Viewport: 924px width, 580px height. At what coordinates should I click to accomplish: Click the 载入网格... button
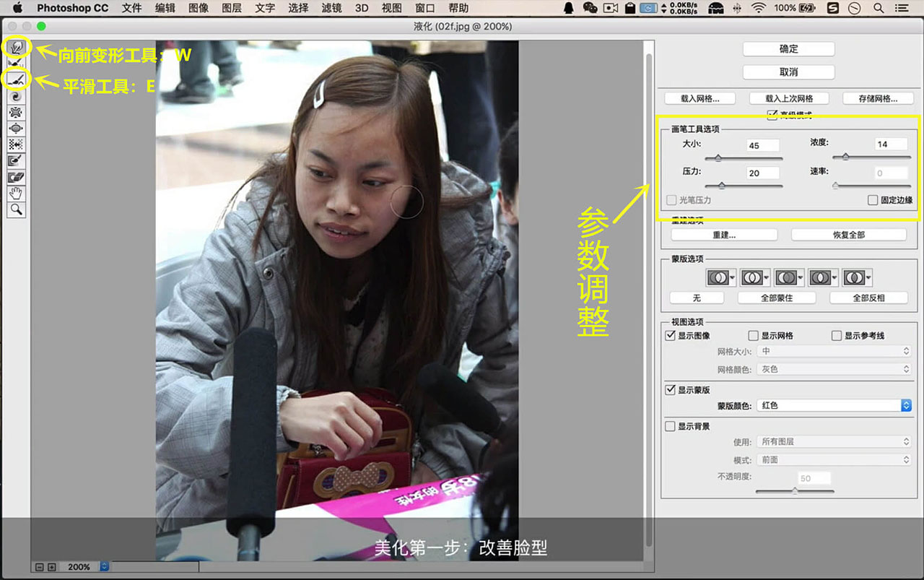tap(699, 98)
